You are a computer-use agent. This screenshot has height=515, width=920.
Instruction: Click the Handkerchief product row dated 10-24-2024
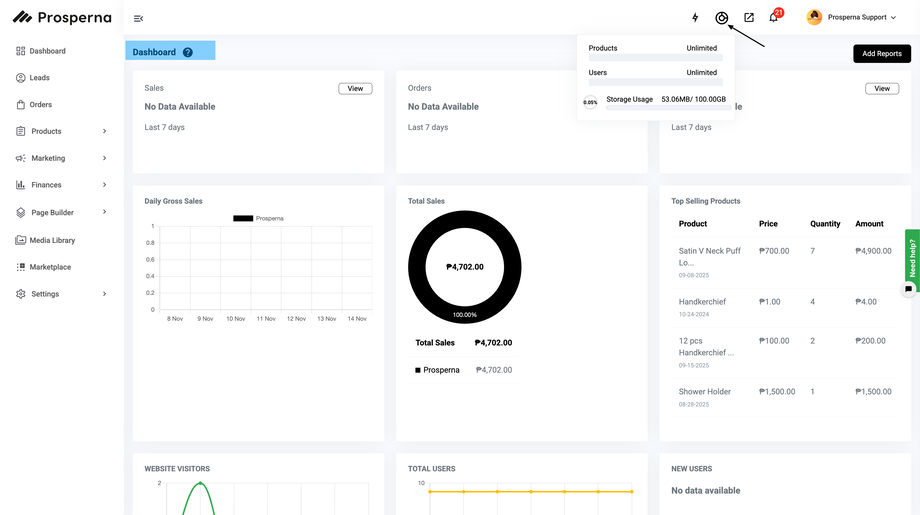pyautogui.click(x=787, y=307)
